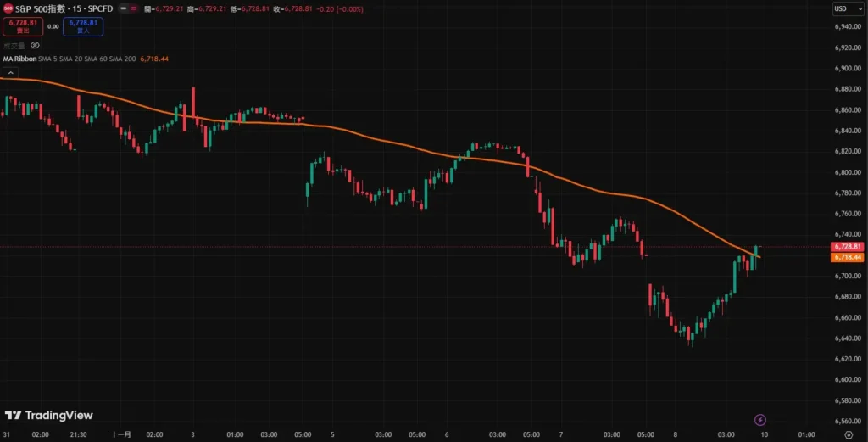Collapse the indicator legend with chevron
This screenshot has height=442, width=868.
[x=10, y=74]
